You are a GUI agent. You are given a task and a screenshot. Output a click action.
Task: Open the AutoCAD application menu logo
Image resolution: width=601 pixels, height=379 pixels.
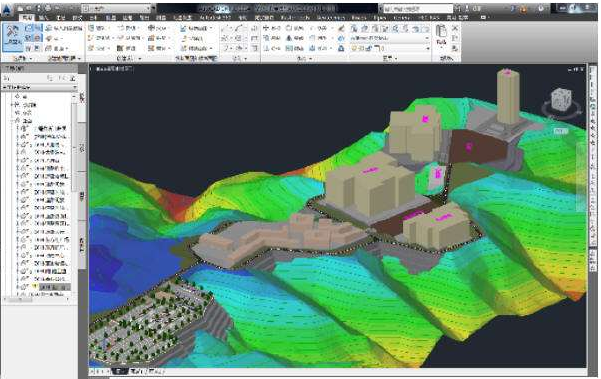click(7, 10)
